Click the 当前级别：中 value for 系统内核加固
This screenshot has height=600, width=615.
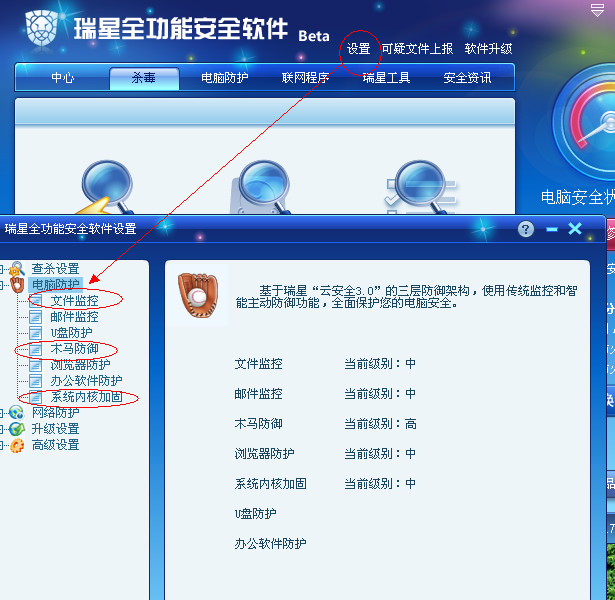click(380, 484)
